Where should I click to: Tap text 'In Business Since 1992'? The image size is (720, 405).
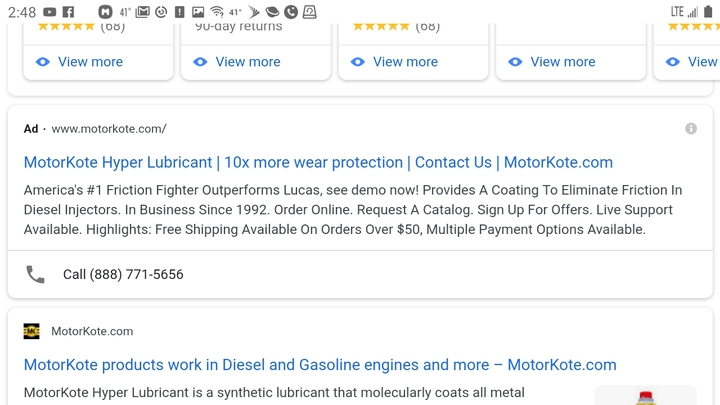(197, 210)
